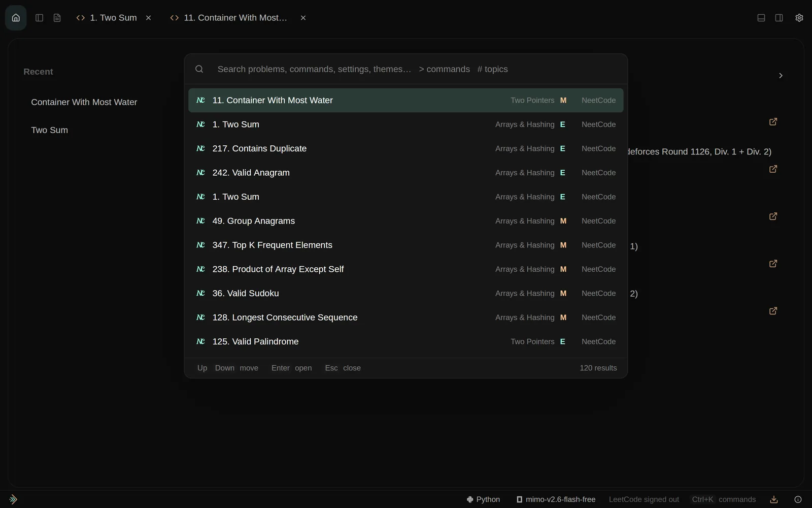This screenshot has height=508, width=812.
Task: Click 'Two Pointers' tag on Valid Palindrome row
Action: tap(532, 341)
